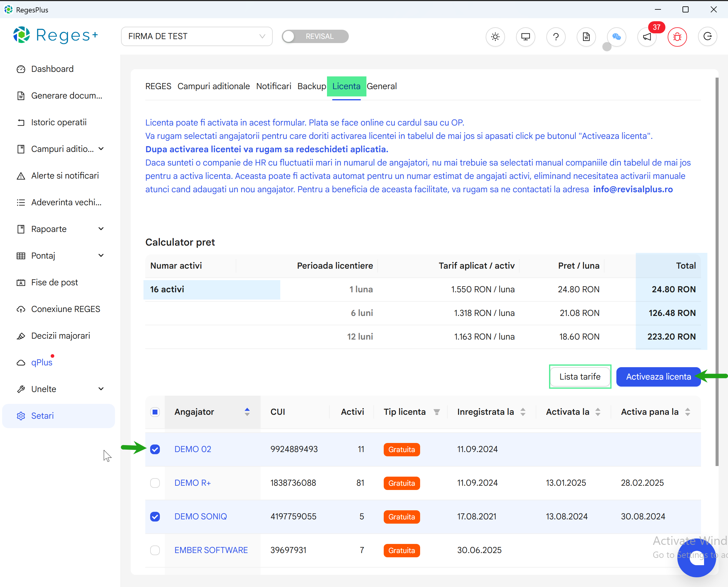This screenshot has height=587, width=728.
Task: Open the help question mark icon
Action: tap(555, 37)
